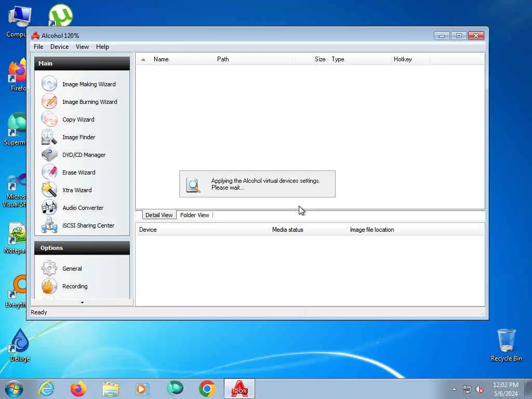Open Firefox from the taskbar
This screenshot has height=399, width=532.
[x=78, y=389]
